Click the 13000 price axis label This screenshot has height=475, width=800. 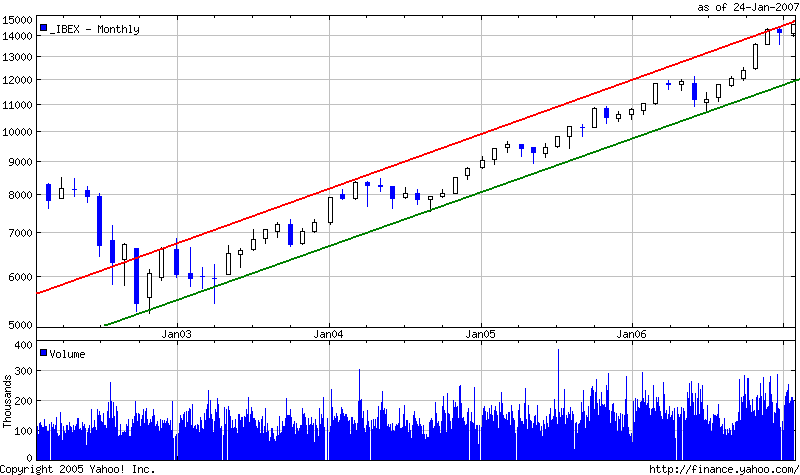tap(17, 57)
